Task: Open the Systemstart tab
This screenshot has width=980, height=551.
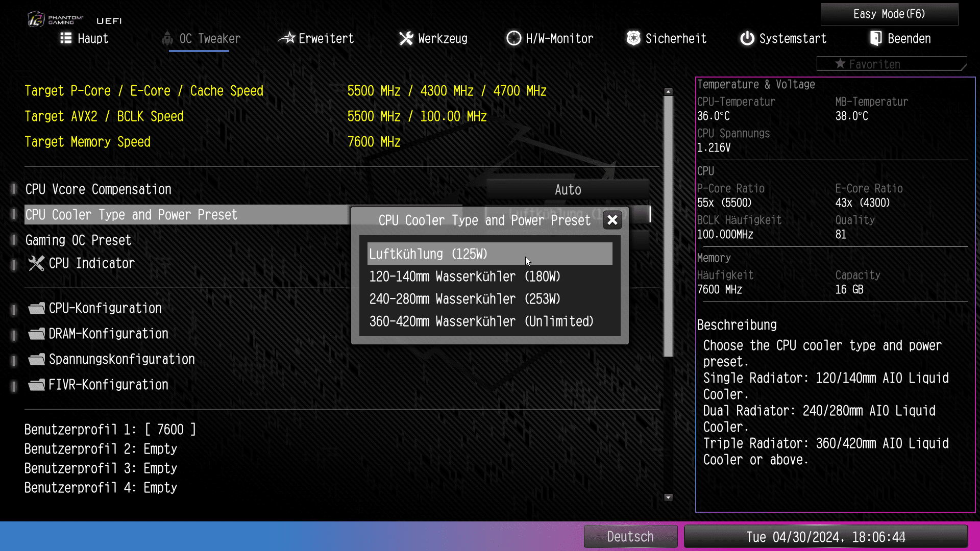Action: tap(783, 38)
